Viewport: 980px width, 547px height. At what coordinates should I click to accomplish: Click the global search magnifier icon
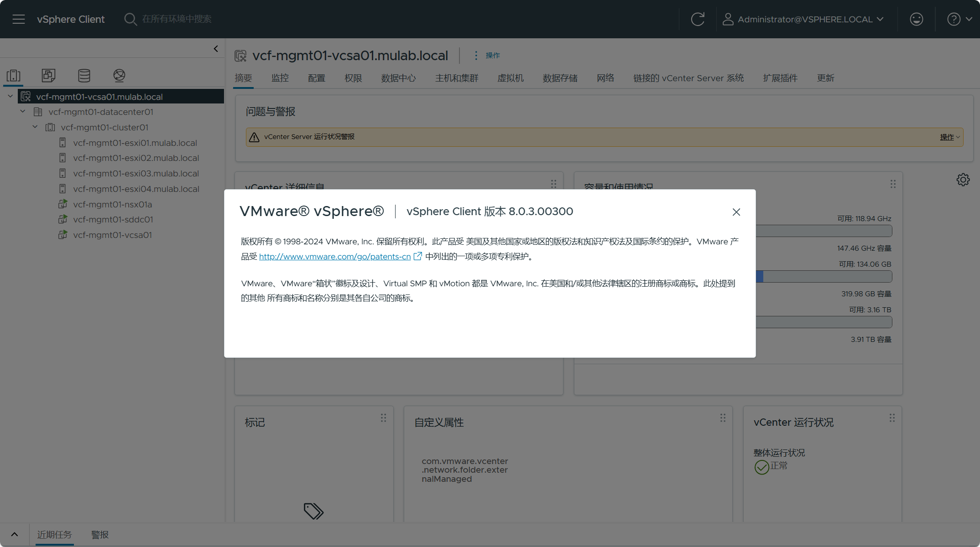coord(130,19)
